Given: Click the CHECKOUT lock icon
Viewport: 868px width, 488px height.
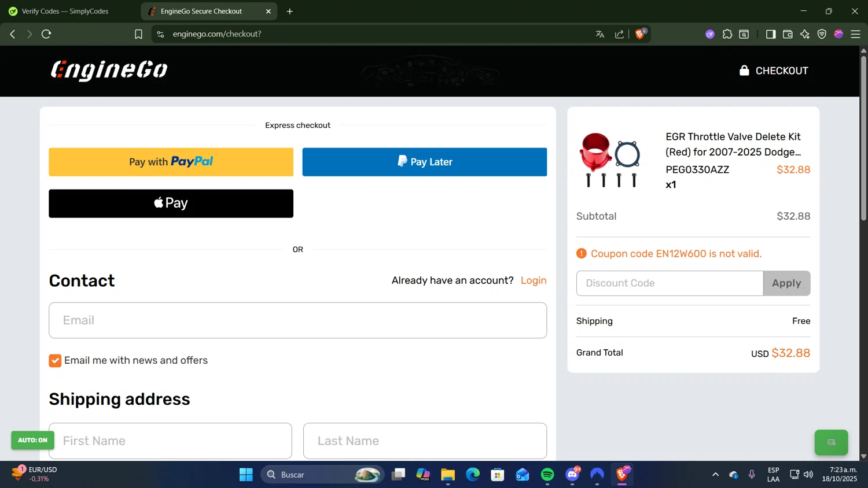Looking at the screenshot, I should pos(744,71).
